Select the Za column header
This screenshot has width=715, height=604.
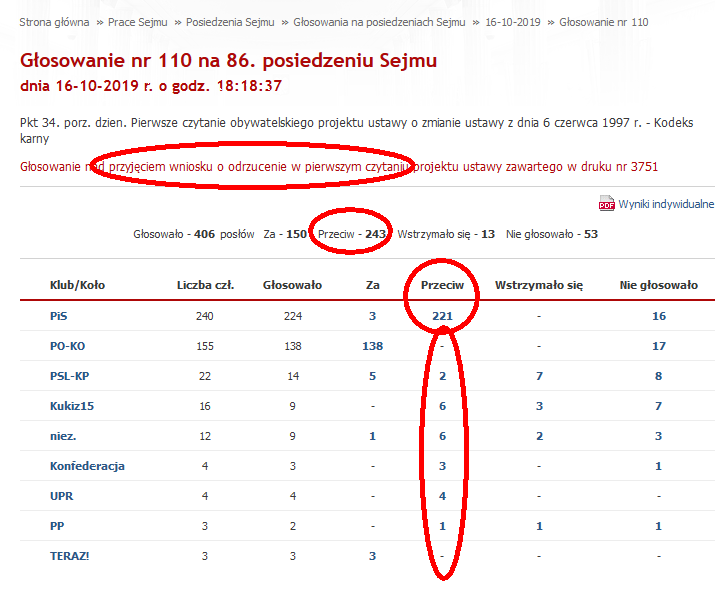pos(373,285)
